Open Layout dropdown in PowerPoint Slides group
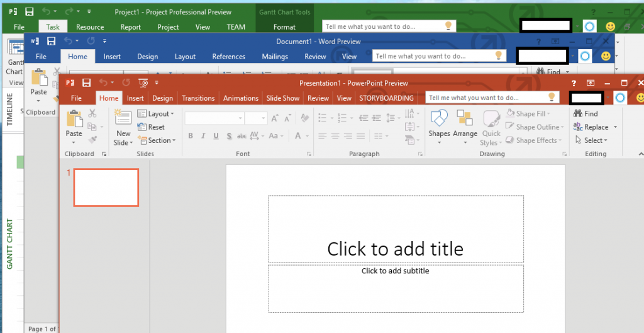Image resolution: width=644 pixels, height=333 pixels. point(155,113)
